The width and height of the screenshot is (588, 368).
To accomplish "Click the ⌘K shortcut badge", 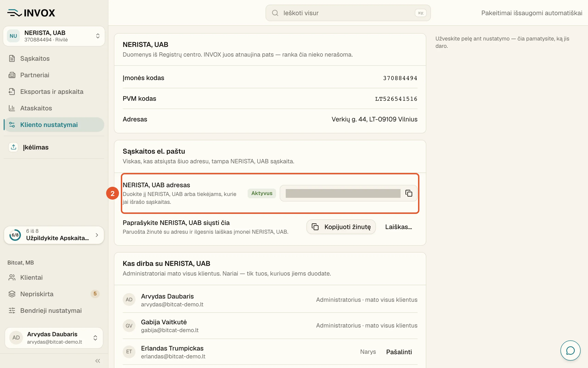I will (x=421, y=13).
